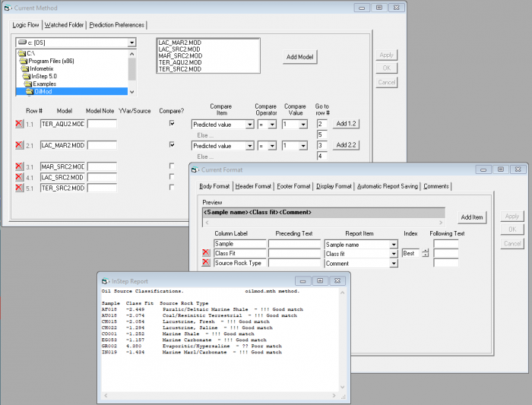Click the Index spinner beside Best

pos(426,253)
